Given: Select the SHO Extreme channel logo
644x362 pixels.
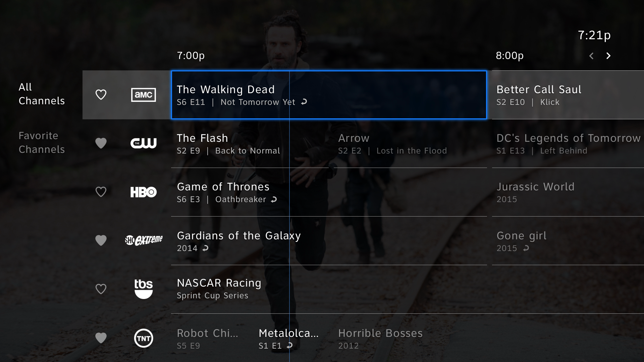Looking at the screenshot, I should click(144, 240).
